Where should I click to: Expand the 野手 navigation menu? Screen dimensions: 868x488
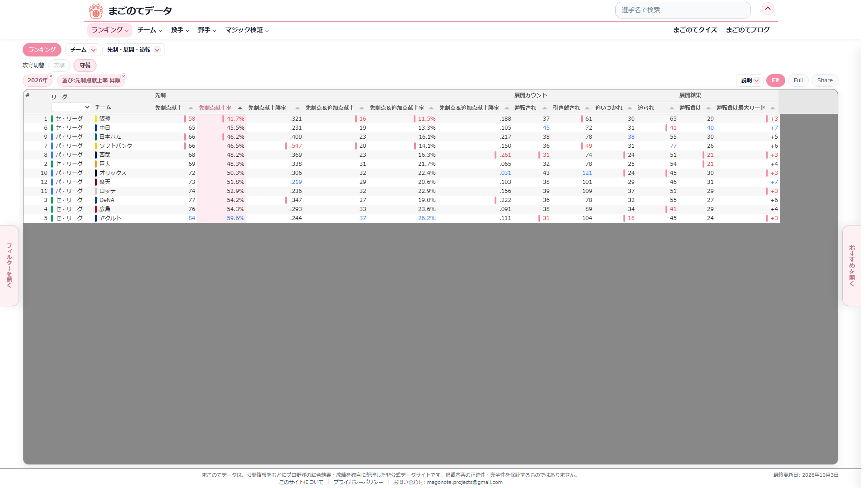[x=207, y=30]
